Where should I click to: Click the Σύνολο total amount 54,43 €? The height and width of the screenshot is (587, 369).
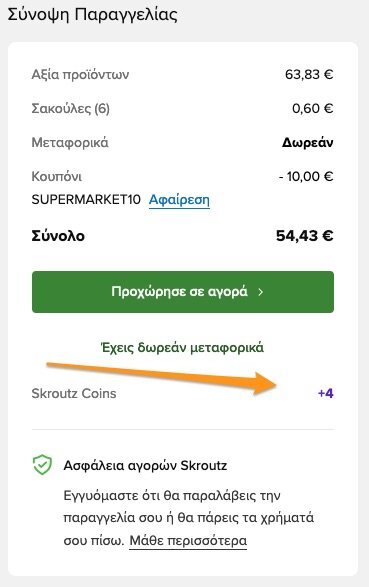[x=305, y=236]
